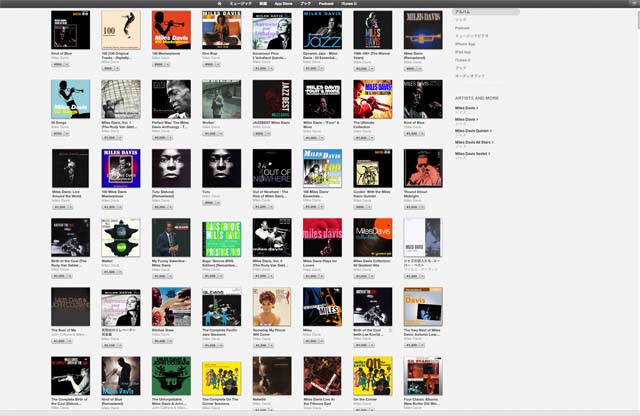
Task: Open the 100 Masterpieces orange album cover
Action: point(171,30)
